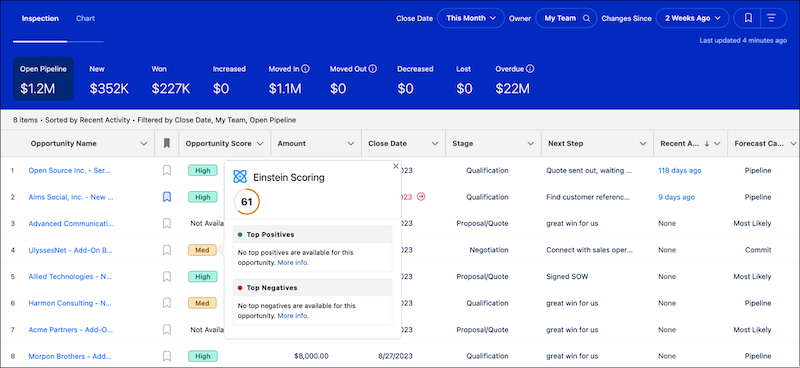Open the Stage column menu chevron
This screenshot has width=800, height=368.
click(531, 144)
